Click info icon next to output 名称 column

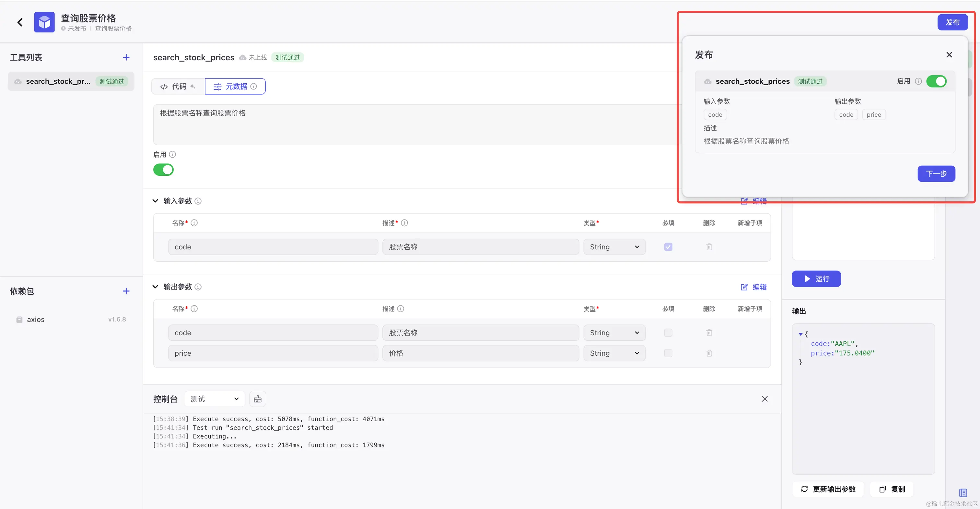[x=194, y=309]
